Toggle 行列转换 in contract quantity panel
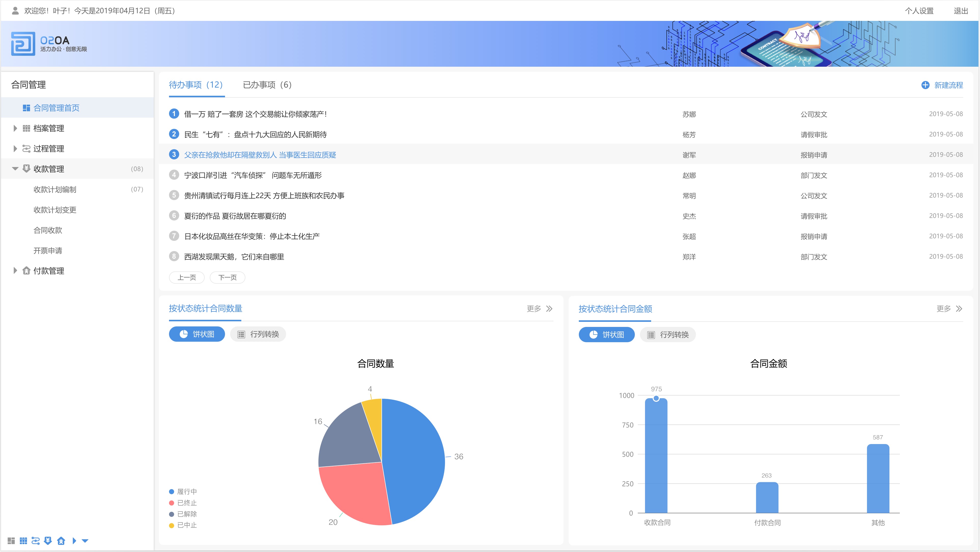980x552 pixels. (x=258, y=334)
